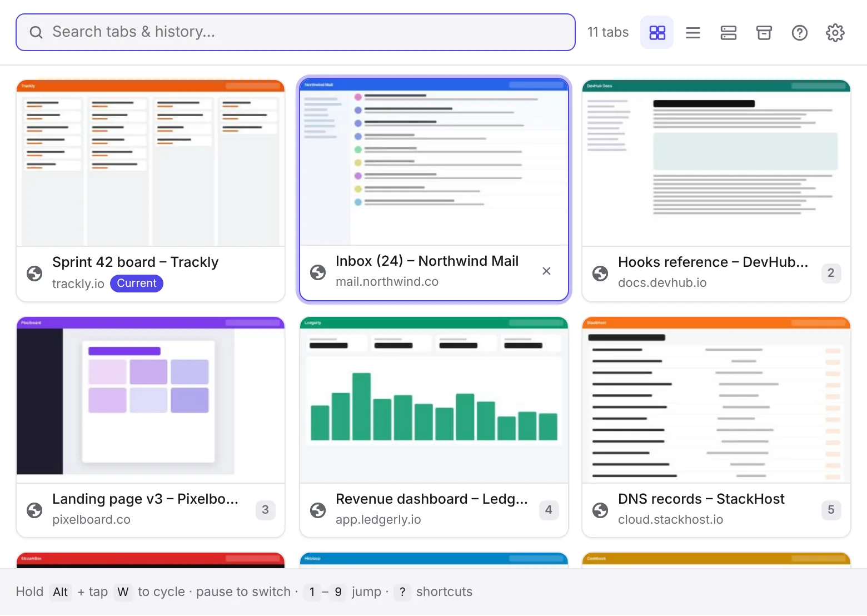Click the app.ledgerly.io URL text
The image size is (867, 616).
(x=378, y=519)
